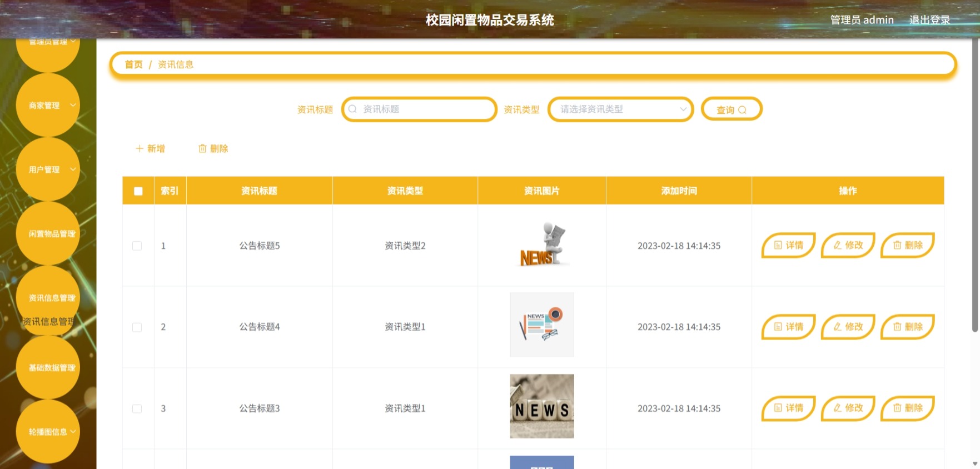Screen dimensions: 980x469
Task: Click 退出登录 link
Action: pos(929,20)
